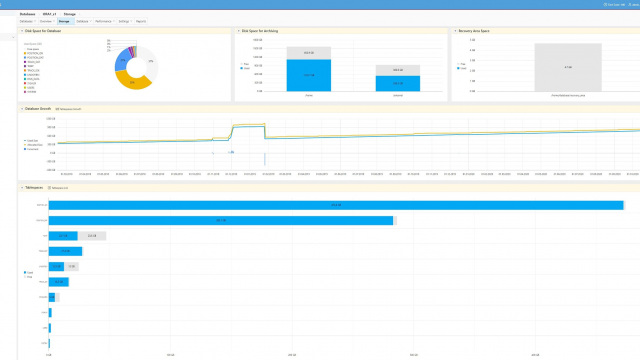Click the Database breadcrumb
640x360 pixels.
pos(27,14)
